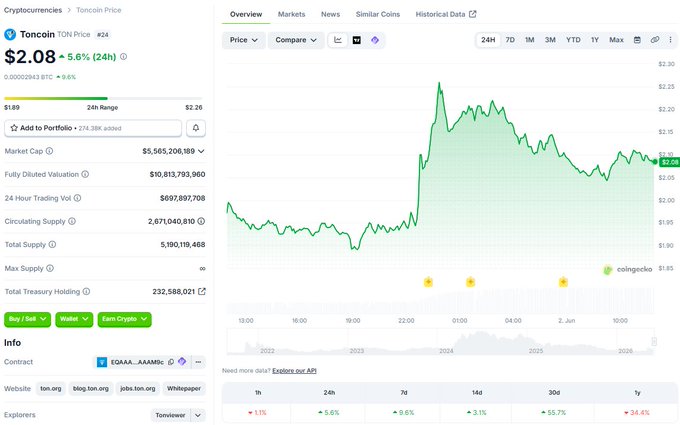680x425 pixels.
Task: Switch to TradingView chart icon
Action: tap(356, 40)
